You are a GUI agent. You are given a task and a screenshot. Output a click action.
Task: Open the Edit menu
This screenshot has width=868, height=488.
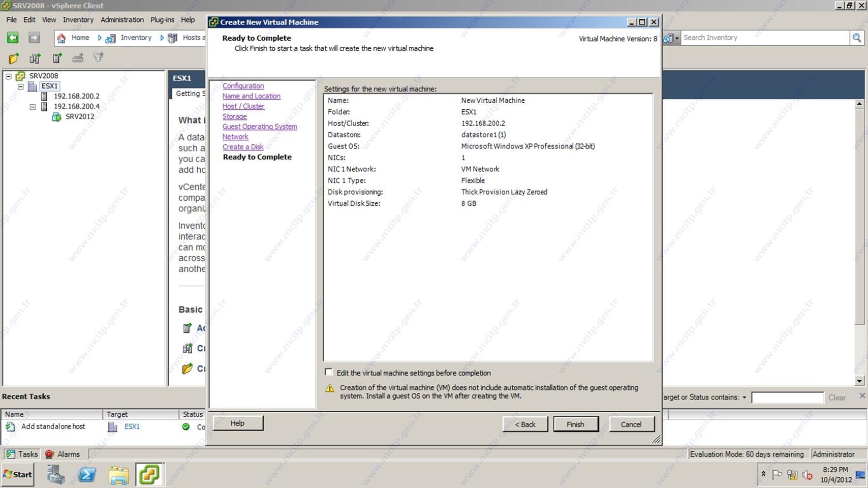tap(29, 20)
